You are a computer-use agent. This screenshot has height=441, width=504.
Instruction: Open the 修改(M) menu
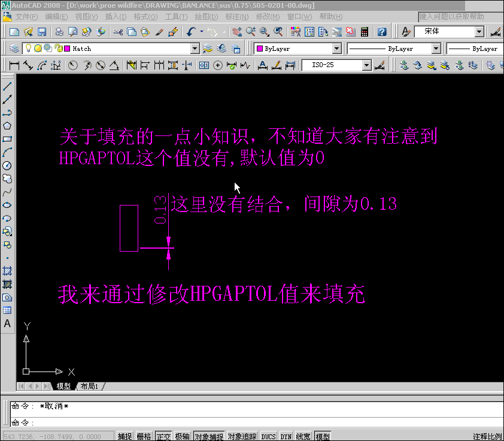(x=268, y=17)
